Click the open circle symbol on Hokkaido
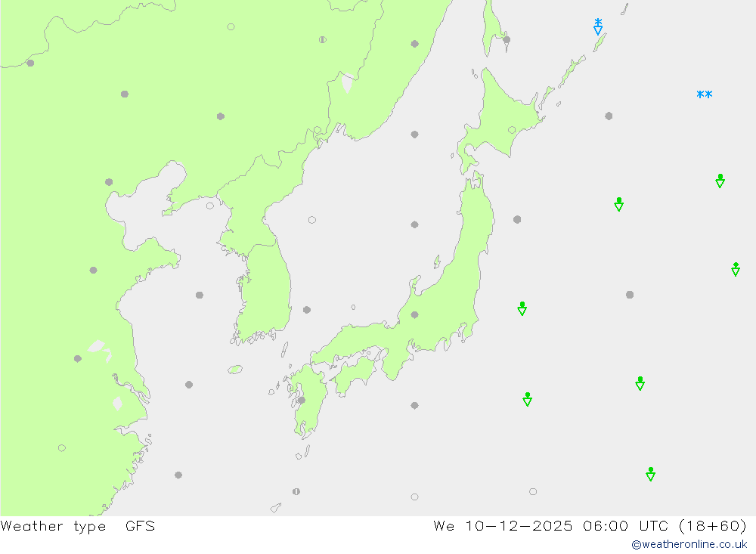 (512, 130)
